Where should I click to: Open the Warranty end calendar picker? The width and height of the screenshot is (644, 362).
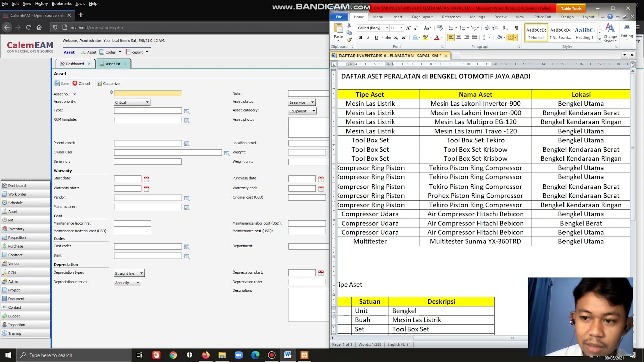pyautogui.click(x=320, y=188)
